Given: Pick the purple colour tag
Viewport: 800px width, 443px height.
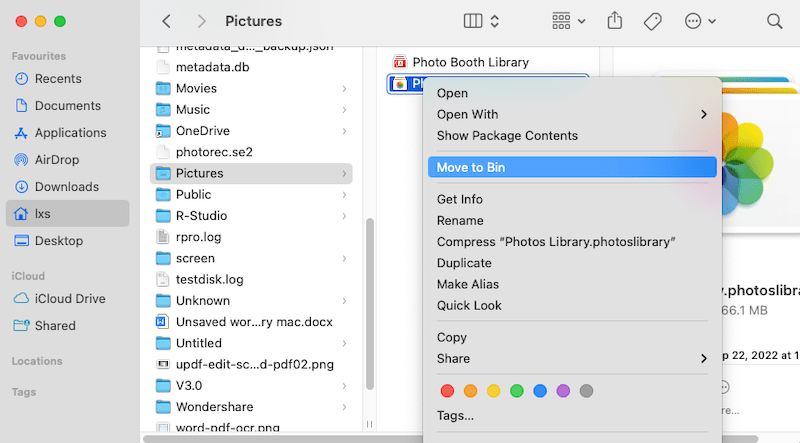Looking at the screenshot, I should pyautogui.click(x=563, y=390).
